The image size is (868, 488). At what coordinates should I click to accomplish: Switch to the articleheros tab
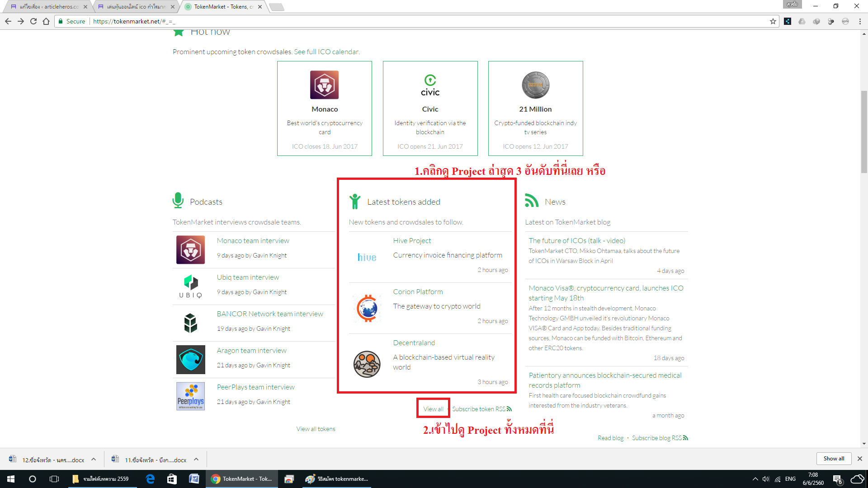point(49,7)
